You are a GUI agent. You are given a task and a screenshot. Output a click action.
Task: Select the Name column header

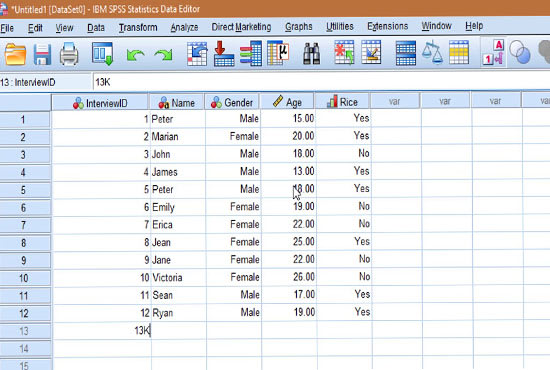pyautogui.click(x=177, y=102)
